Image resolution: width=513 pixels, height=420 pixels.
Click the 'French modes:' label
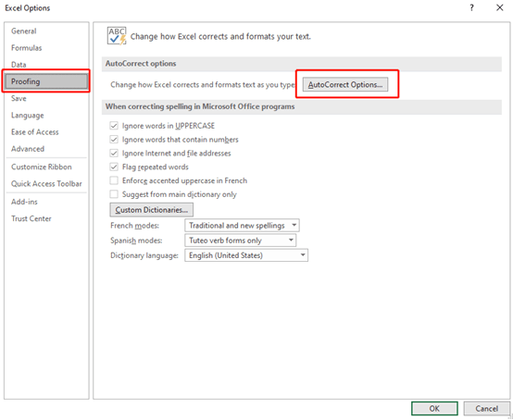pyautogui.click(x=134, y=226)
